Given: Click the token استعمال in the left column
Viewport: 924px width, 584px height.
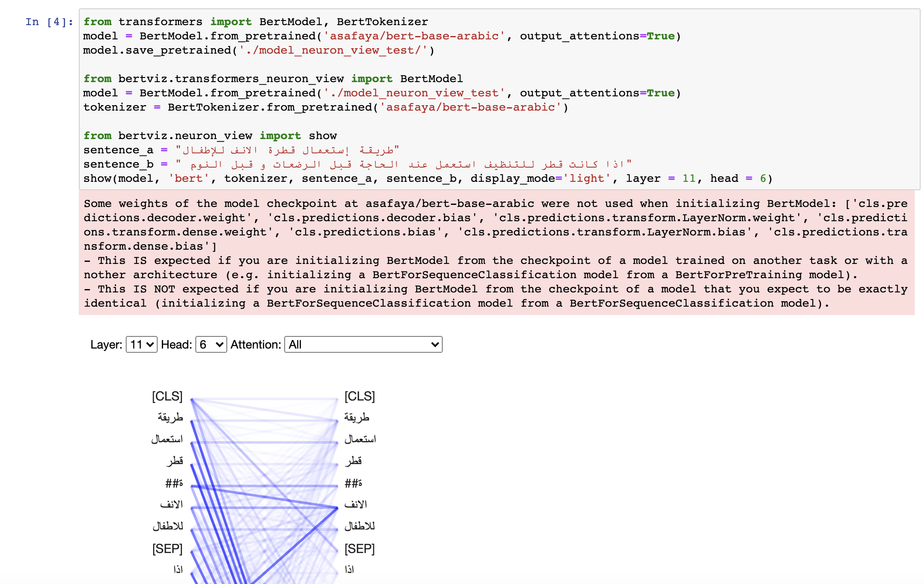Looking at the screenshot, I should (x=167, y=439).
